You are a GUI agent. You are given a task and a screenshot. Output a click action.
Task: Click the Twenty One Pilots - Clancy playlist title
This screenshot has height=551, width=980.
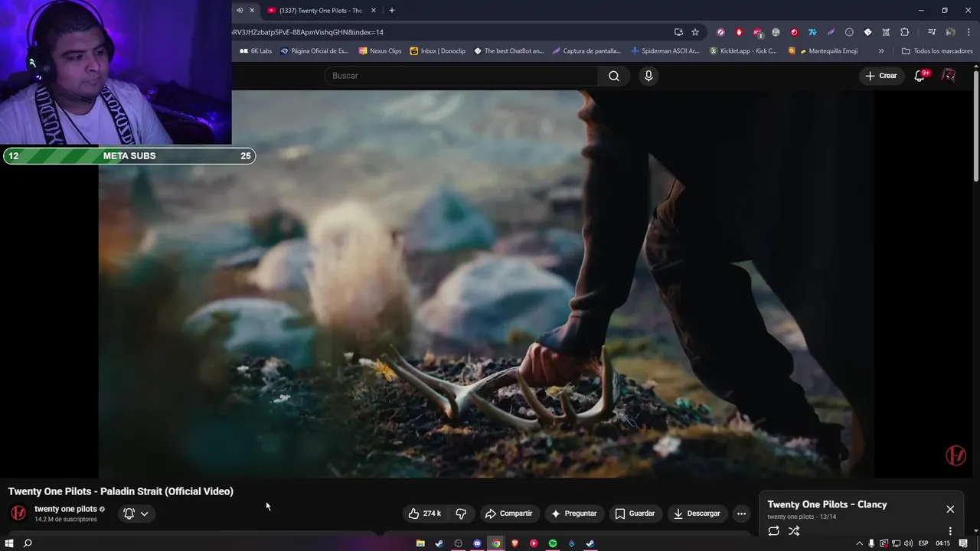(x=827, y=504)
